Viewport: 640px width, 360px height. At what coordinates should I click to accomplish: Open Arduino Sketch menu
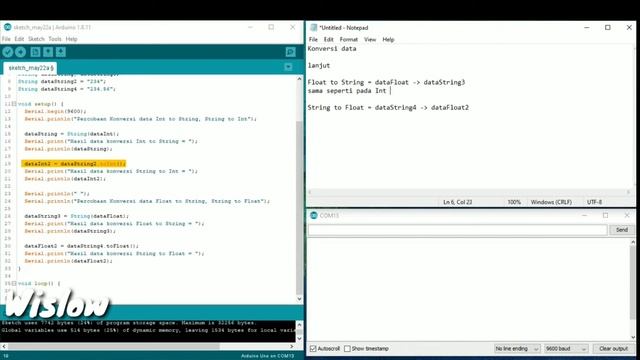(x=36, y=39)
